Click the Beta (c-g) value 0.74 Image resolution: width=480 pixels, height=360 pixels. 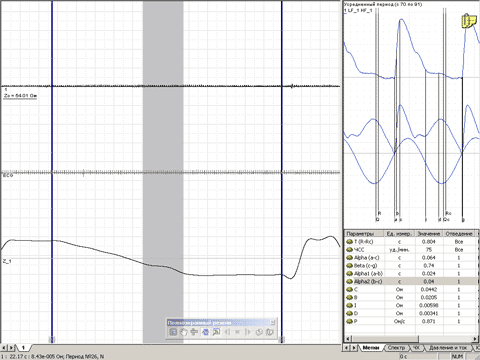(x=429, y=266)
